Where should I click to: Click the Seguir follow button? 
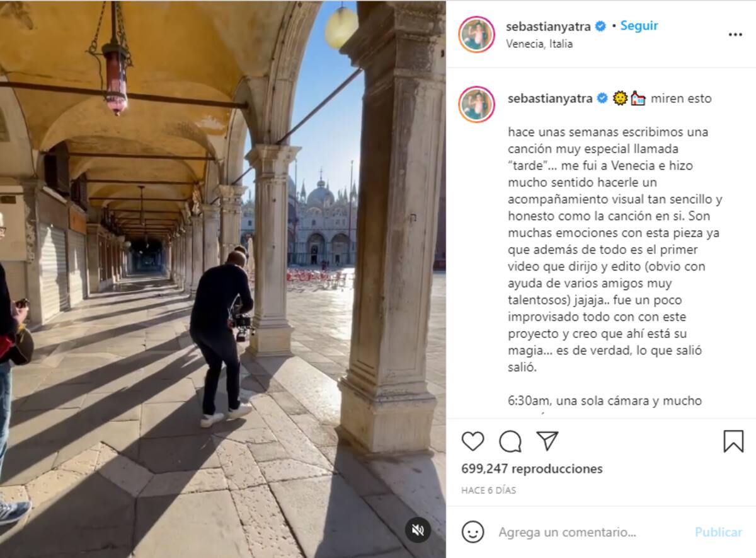click(639, 26)
